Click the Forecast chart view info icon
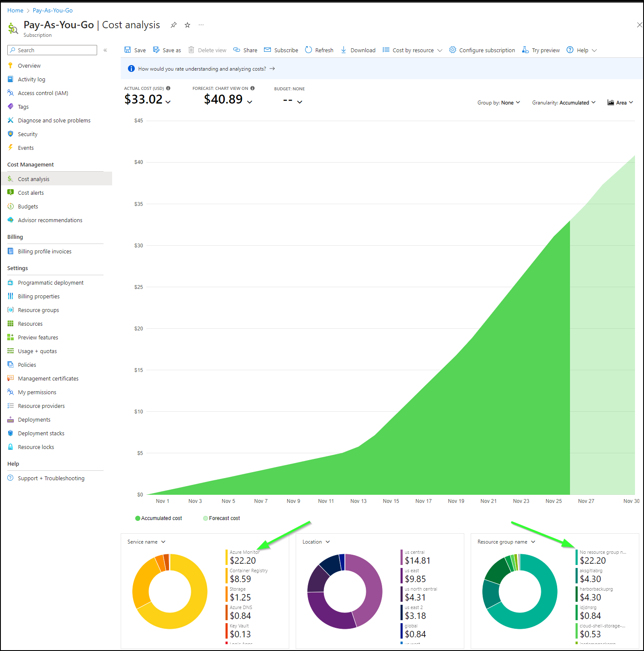 pos(252,88)
